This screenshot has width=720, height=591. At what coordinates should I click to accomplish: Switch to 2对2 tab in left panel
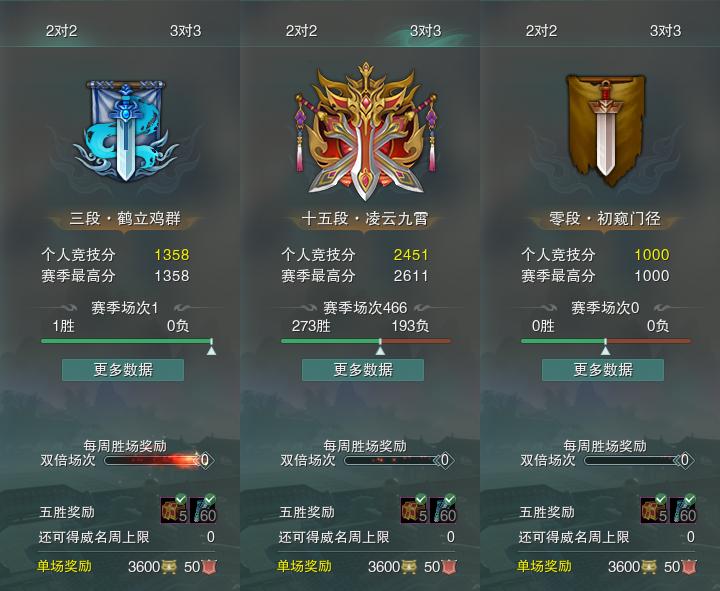pyautogui.click(x=62, y=31)
